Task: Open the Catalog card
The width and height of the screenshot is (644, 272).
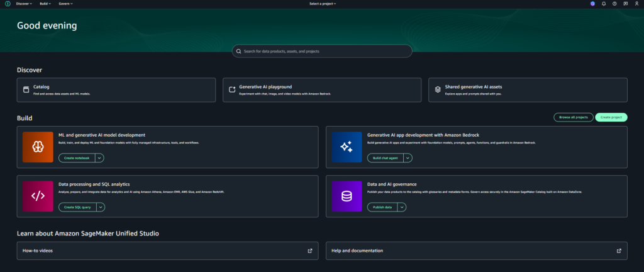Action: tap(116, 90)
